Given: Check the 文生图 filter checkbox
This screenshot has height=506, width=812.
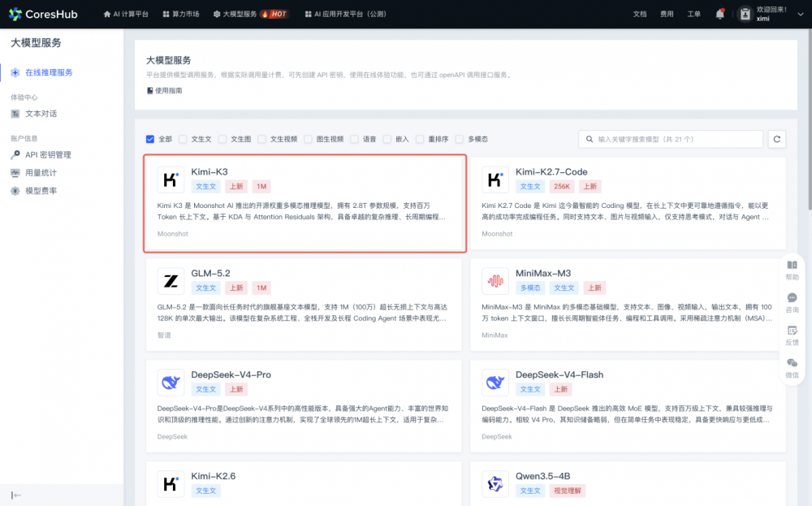Looking at the screenshot, I should tap(222, 139).
